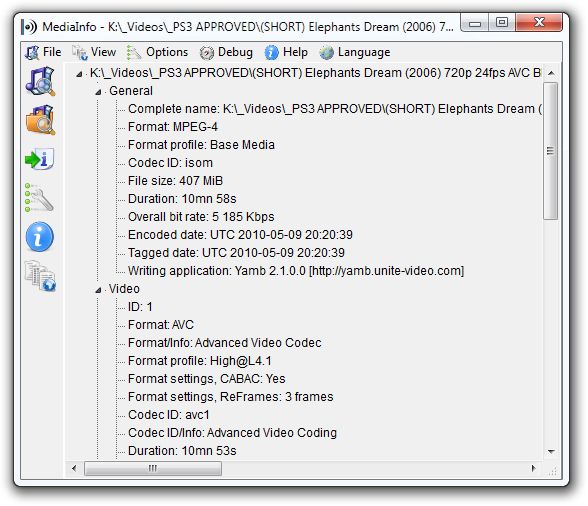Click the documents and globe sidebar icon

pyautogui.click(x=40, y=276)
